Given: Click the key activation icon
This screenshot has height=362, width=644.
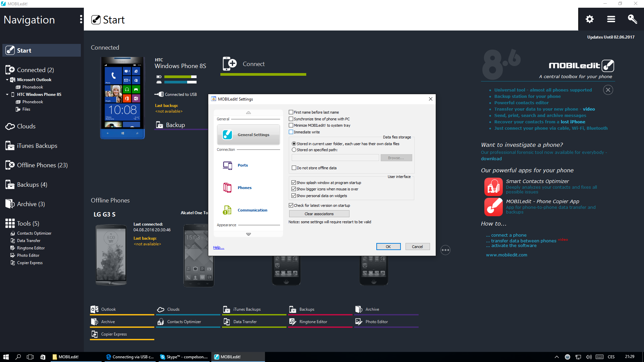Looking at the screenshot, I should pyautogui.click(x=632, y=19).
